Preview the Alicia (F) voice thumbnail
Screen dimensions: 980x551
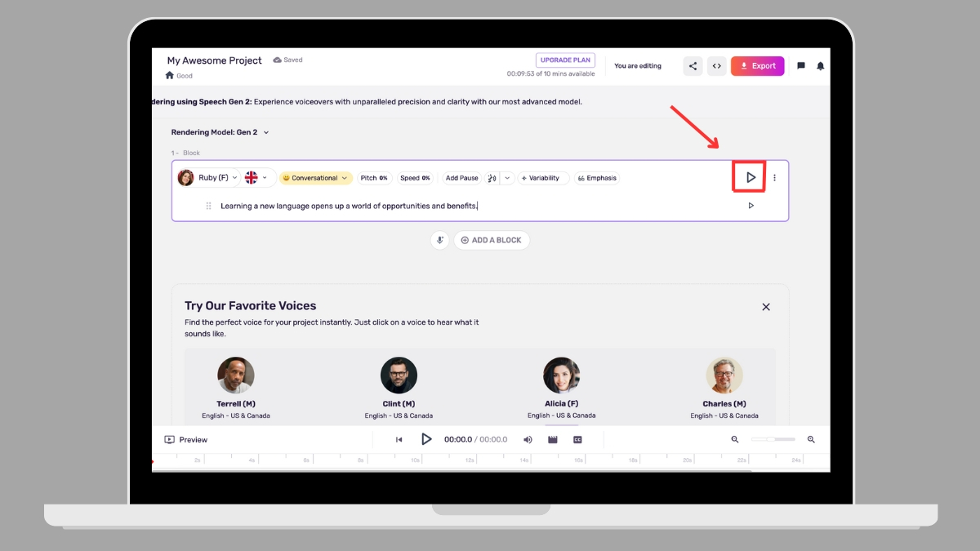(561, 375)
